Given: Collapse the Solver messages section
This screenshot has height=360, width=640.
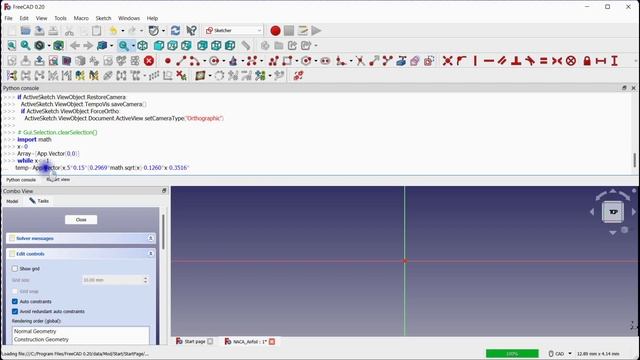Looking at the screenshot, I should click(x=151, y=238).
